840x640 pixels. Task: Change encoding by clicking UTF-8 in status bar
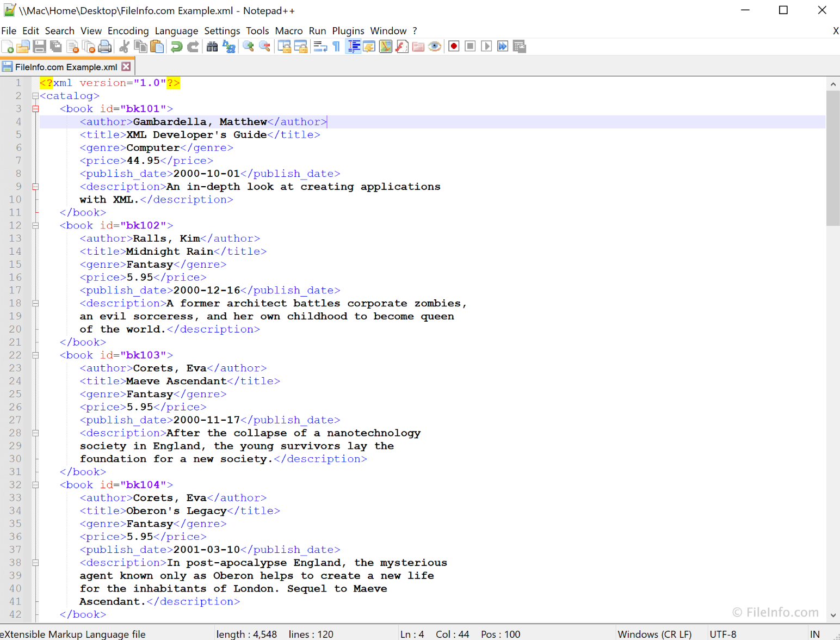coord(723,633)
